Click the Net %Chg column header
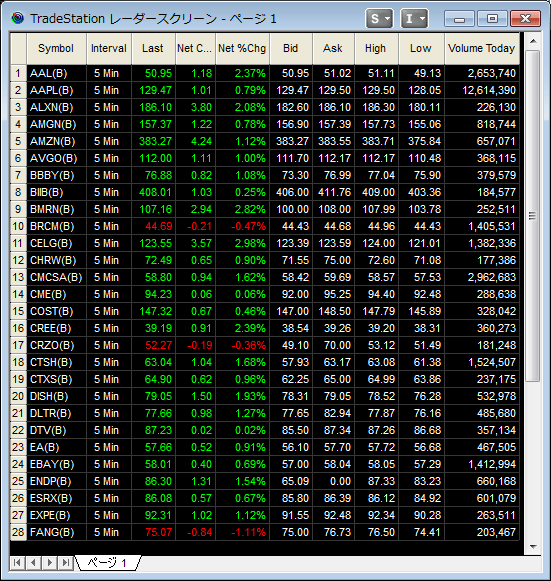The image size is (551, 581). pos(242,49)
